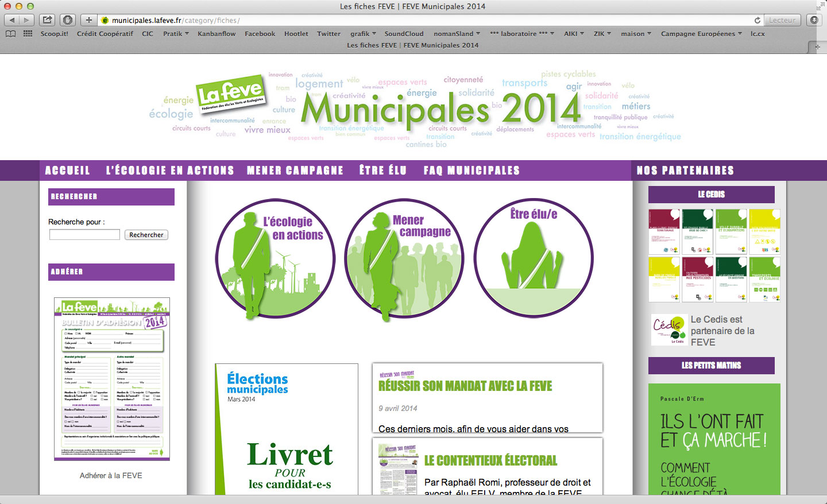This screenshot has width=827, height=504.
Task: Open the Scoop.it! bookmark
Action: (54, 34)
